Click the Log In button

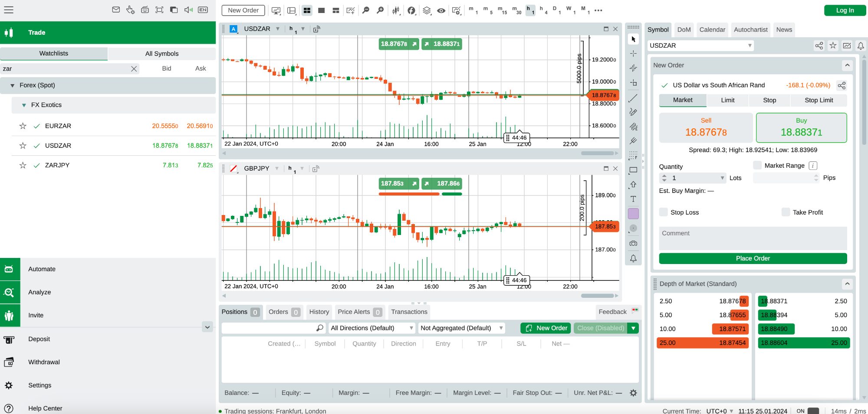point(845,10)
